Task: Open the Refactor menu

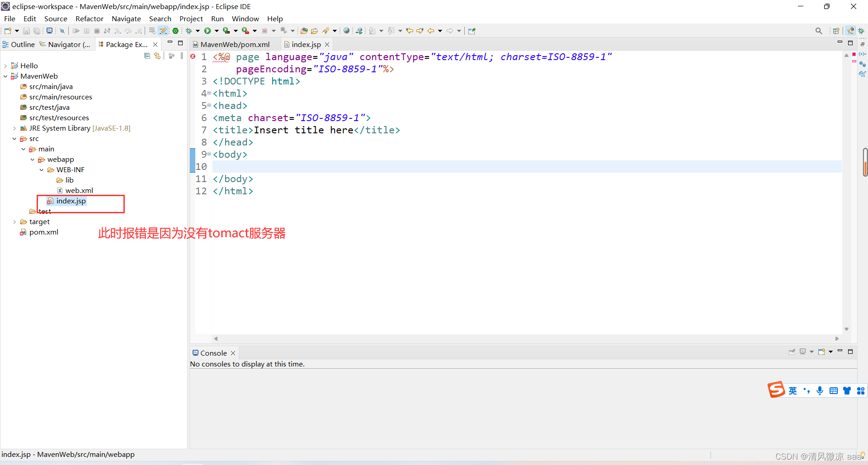Action: (x=90, y=19)
